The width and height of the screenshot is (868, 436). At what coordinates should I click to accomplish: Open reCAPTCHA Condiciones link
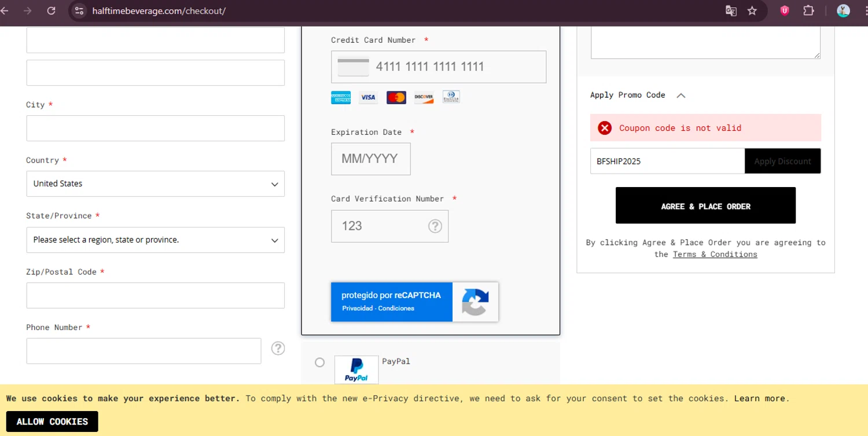click(x=396, y=308)
